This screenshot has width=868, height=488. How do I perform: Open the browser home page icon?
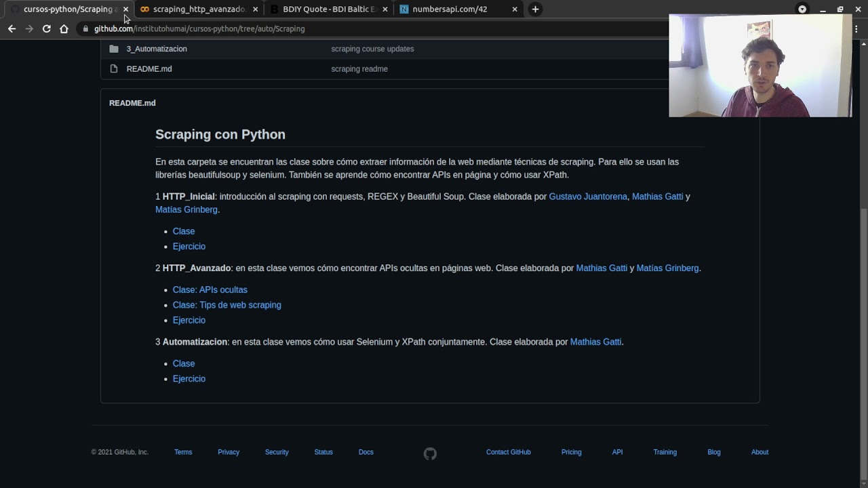point(64,28)
